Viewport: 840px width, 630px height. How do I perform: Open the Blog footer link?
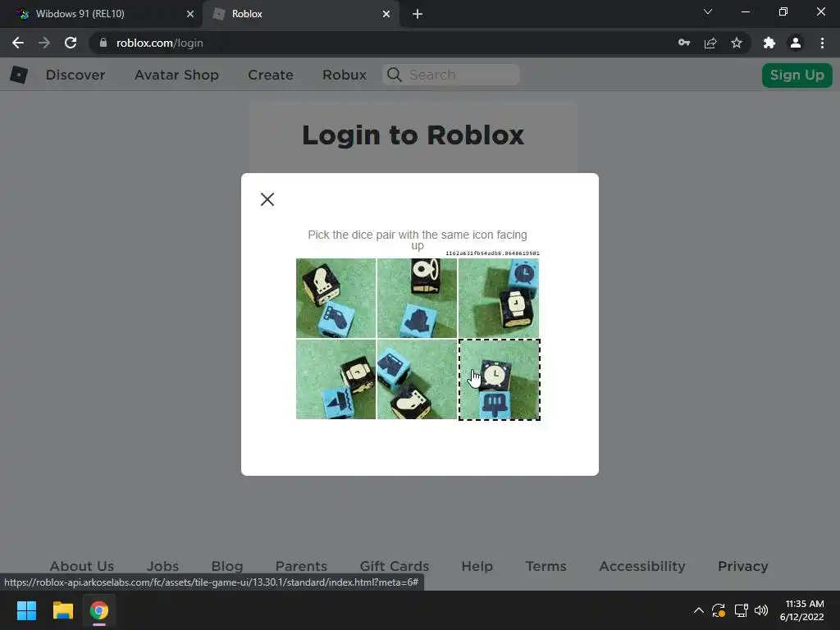click(x=227, y=566)
